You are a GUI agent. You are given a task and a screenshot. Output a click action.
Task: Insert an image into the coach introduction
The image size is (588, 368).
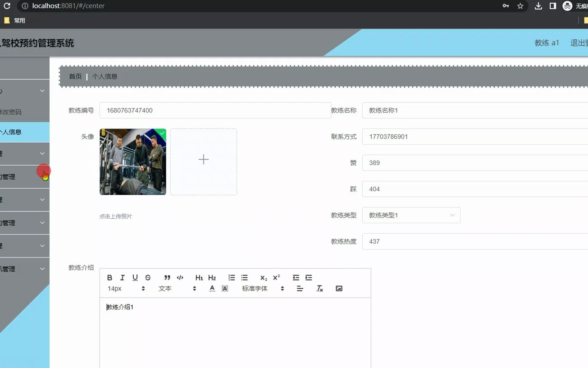pos(339,288)
